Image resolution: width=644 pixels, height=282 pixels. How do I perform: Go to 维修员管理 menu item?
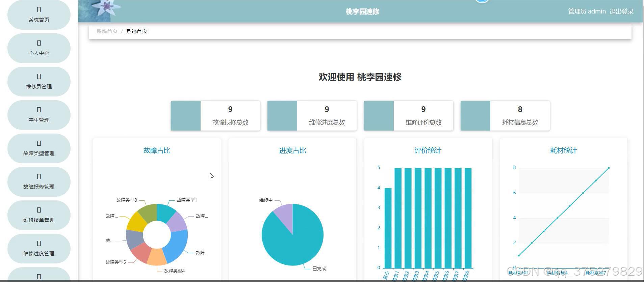pyautogui.click(x=39, y=81)
